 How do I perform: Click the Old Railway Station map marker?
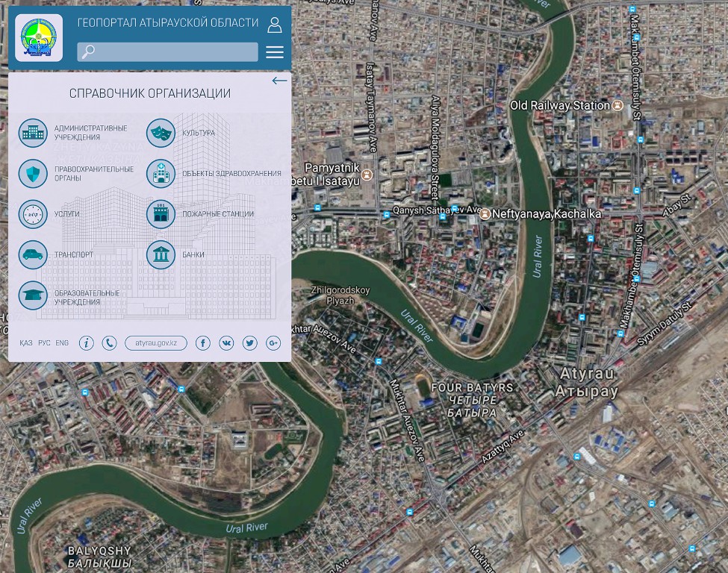point(617,106)
